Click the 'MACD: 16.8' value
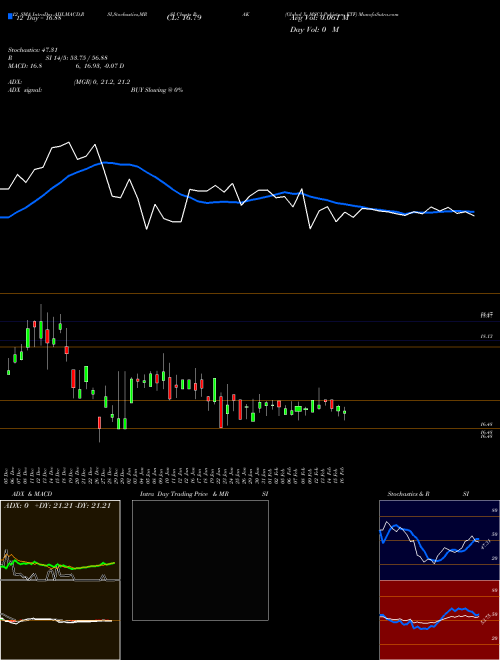 [x=25, y=66]
